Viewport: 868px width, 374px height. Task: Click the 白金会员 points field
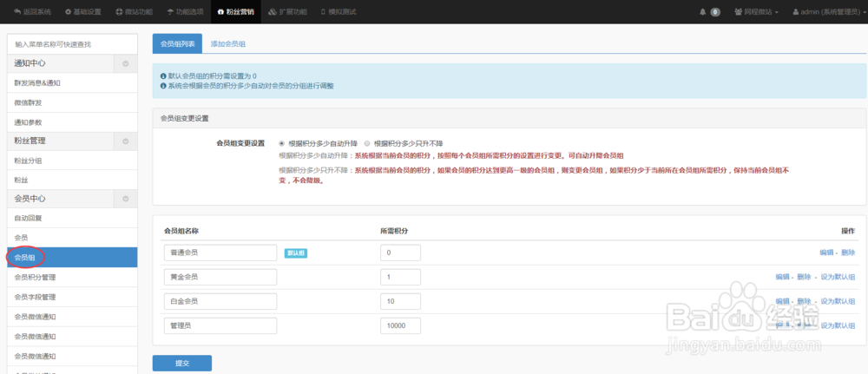(400, 301)
